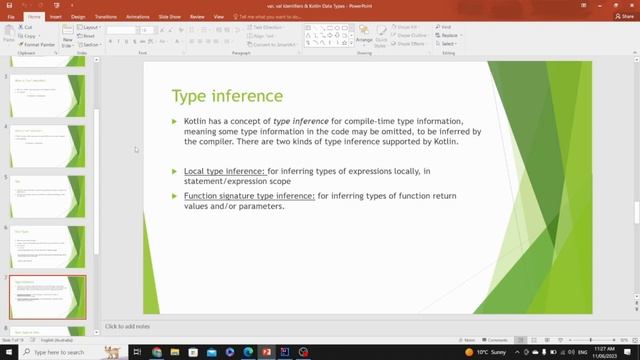This screenshot has width=640, height=360.
Task: Click thumbnail pane scroll down arrow
Action: [96, 332]
